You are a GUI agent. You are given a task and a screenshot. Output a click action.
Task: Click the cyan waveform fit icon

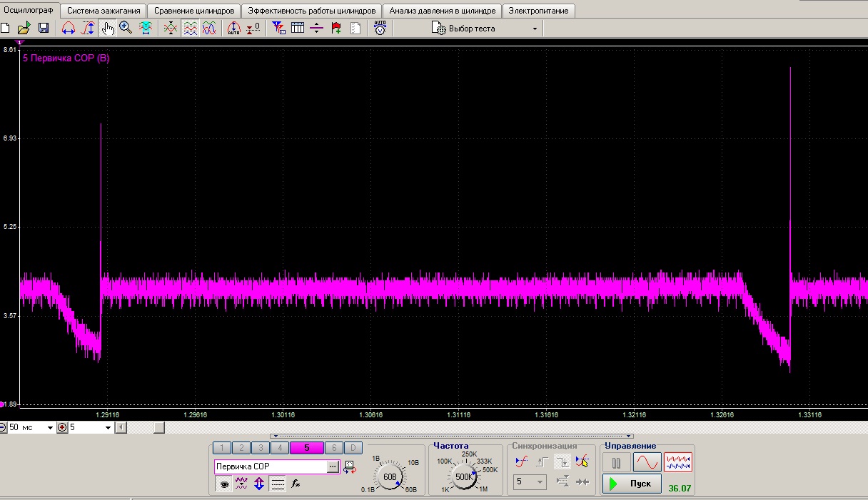click(x=146, y=29)
